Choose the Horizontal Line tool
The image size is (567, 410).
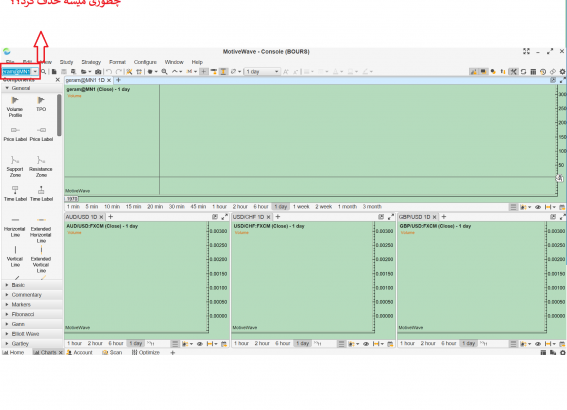click(15, 227)
